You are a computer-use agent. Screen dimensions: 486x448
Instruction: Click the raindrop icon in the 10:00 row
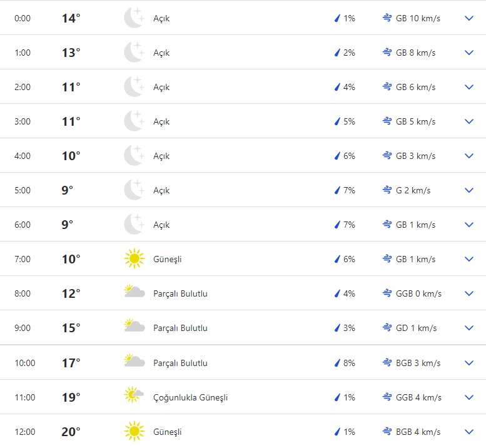337,363
